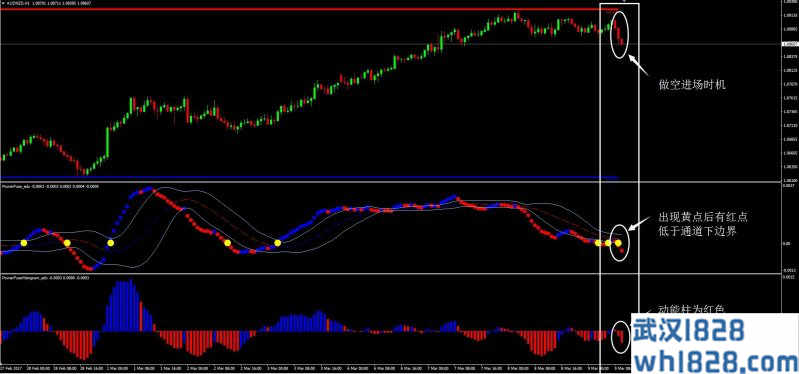Viewport: 799px width, 374px height.
Task: Click the white ellipse around the latest red candles
Action: [x=620, y=34]
